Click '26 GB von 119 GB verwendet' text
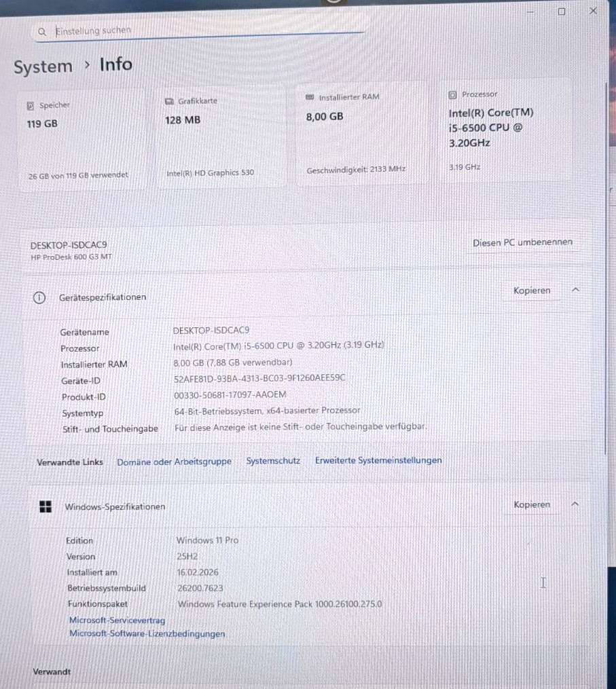The height and width of the screenshot is (689, 616). (x=78, y=175)
